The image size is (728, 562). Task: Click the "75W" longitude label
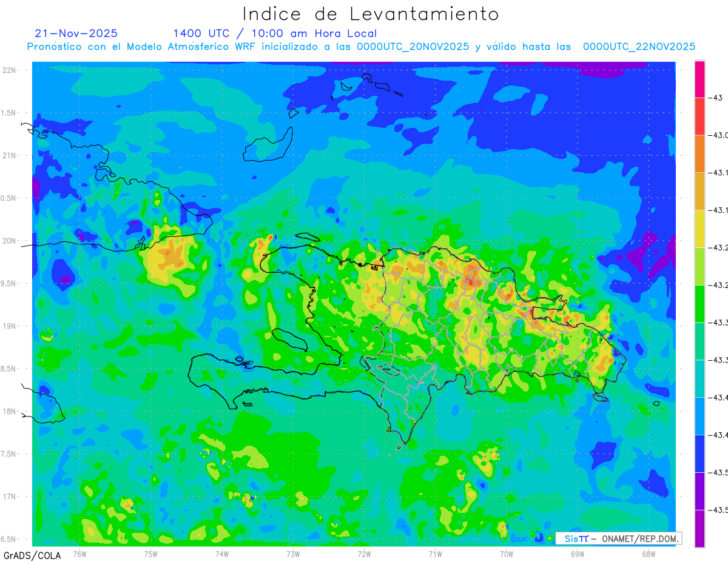coord(151,553)
